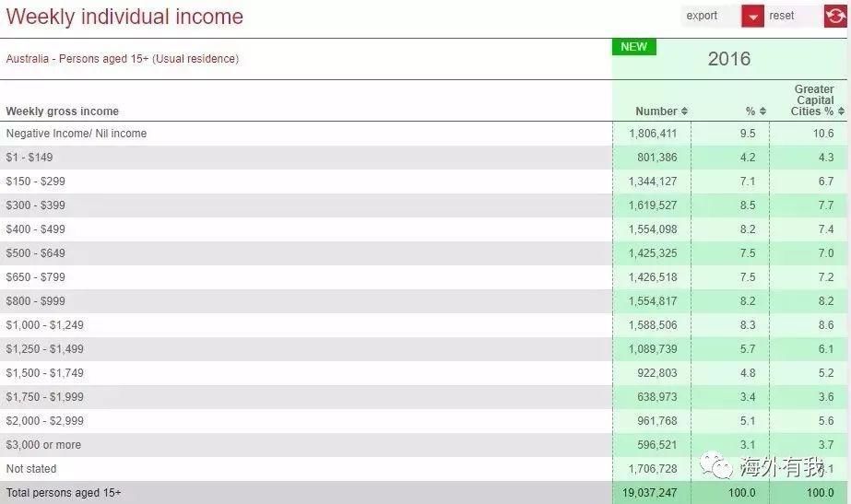
Task: Click the green NEW badge
Action: 634,47
